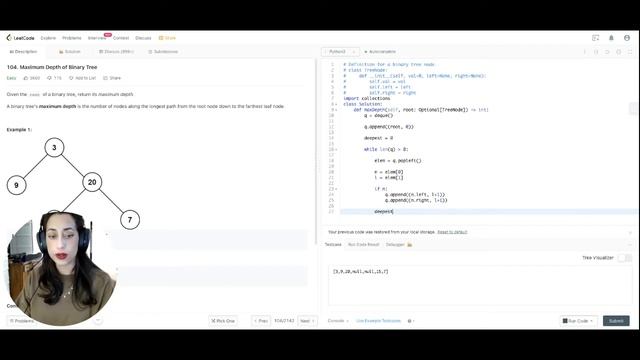
Task: Open notifications bell
Action: (x=611, y=38)
